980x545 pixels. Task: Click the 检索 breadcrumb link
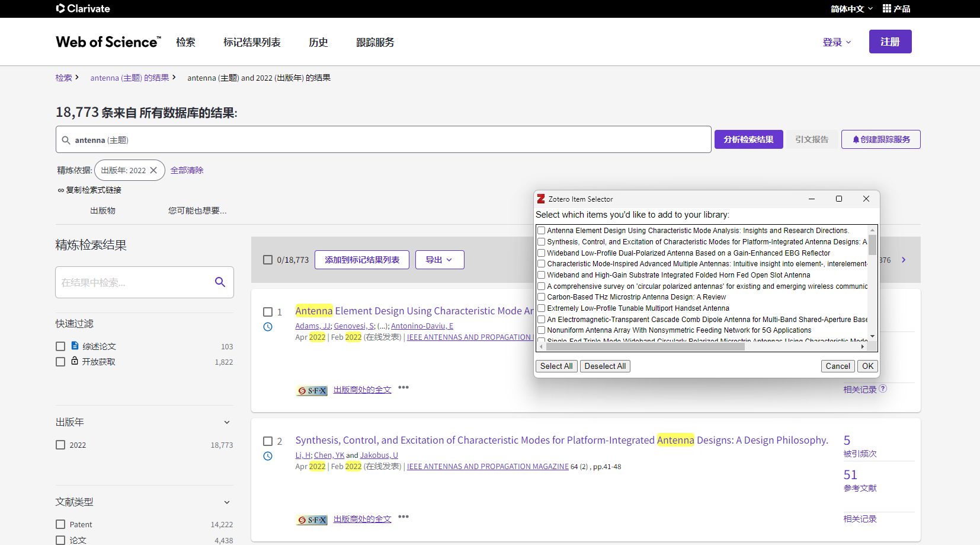(64, 78)
